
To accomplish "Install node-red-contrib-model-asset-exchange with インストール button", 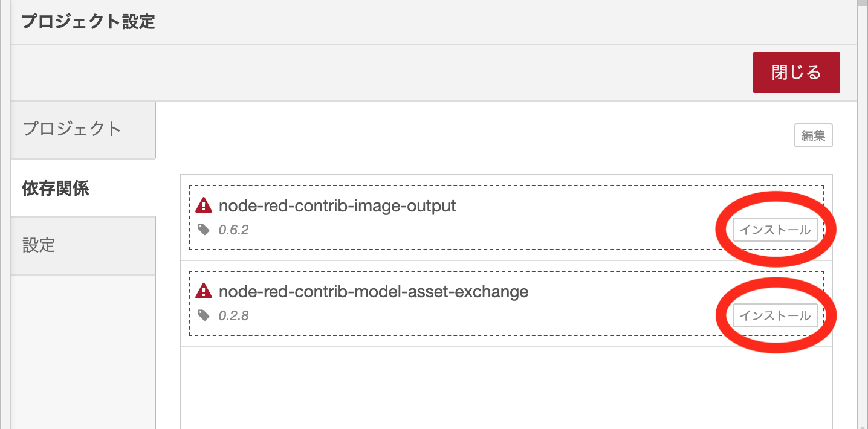I will 776,315.
